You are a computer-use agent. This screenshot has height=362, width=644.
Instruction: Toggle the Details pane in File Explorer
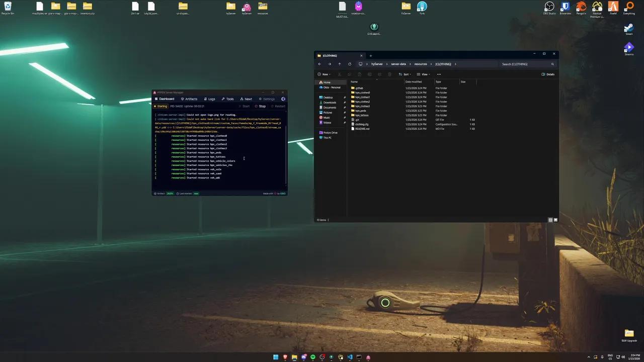pyautogui.click(x=548, y=74)
